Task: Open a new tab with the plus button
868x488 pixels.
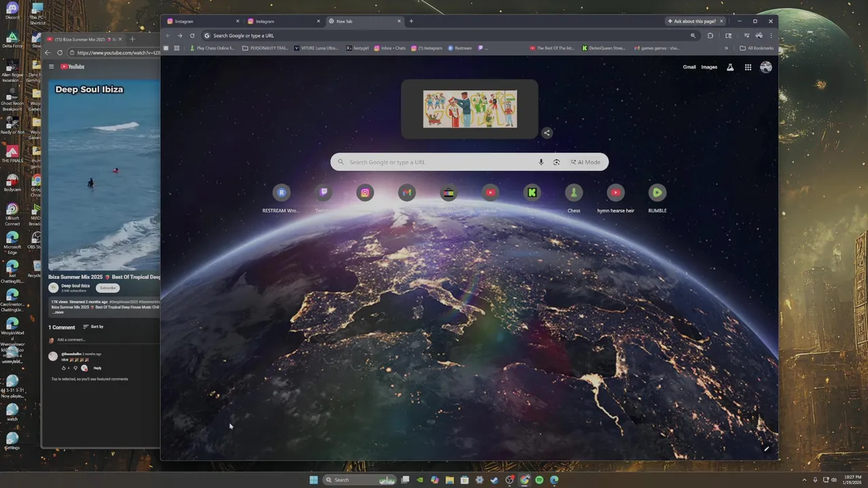Action: pyautogui.click(x=411, y=21)
